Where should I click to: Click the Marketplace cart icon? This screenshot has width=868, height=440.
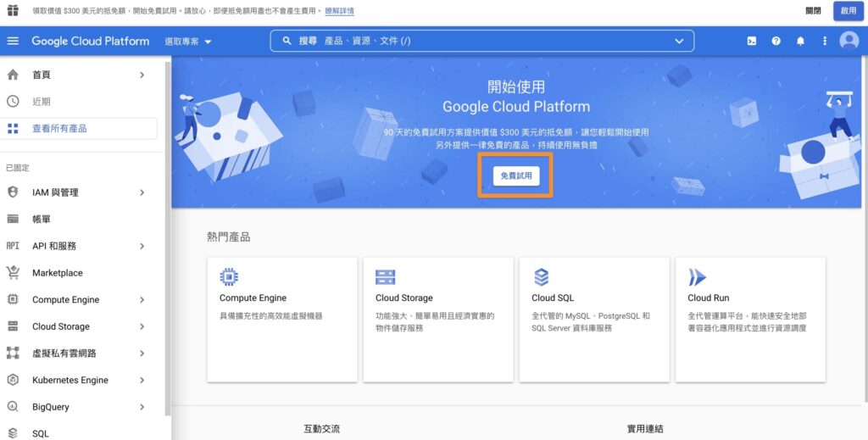[x=13, y=272]
